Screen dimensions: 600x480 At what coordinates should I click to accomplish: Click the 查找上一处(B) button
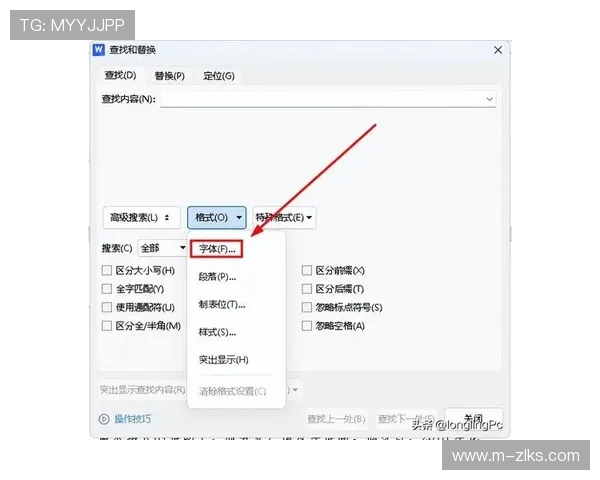(x=336, y=419)
